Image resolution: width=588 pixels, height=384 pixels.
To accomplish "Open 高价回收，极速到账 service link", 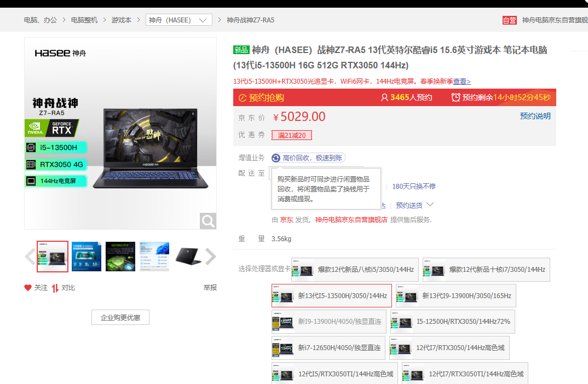I will (x=313, y=158).
